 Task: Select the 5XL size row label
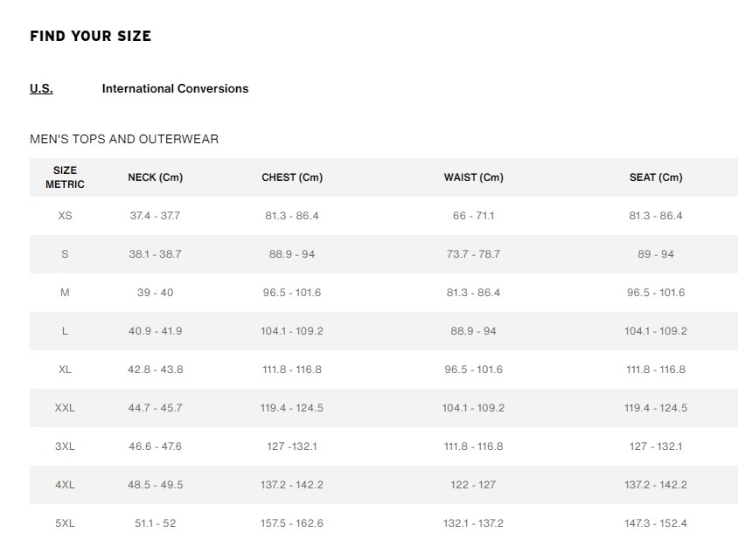tap(65, 523)
